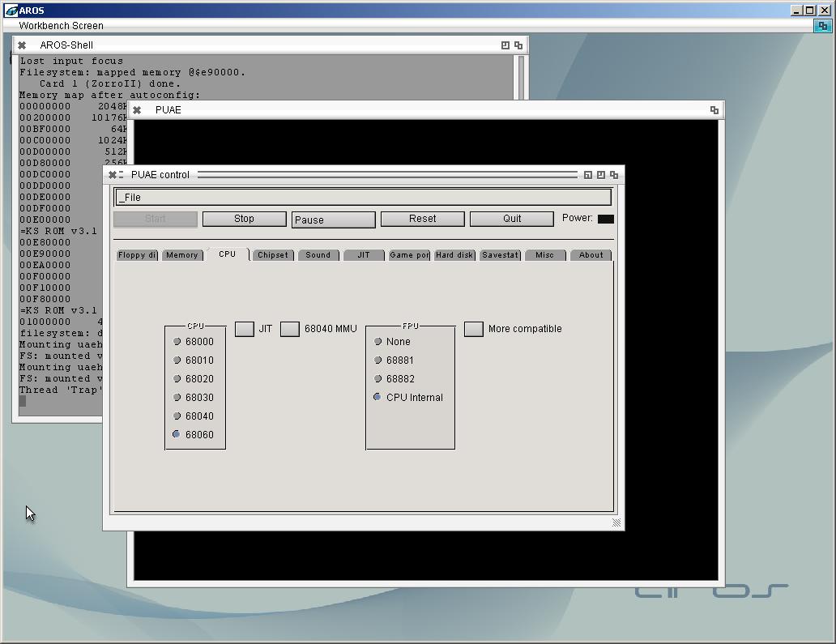Click the iconify gadget of PUAE control

pyautogui.click(x=587, y=175)
